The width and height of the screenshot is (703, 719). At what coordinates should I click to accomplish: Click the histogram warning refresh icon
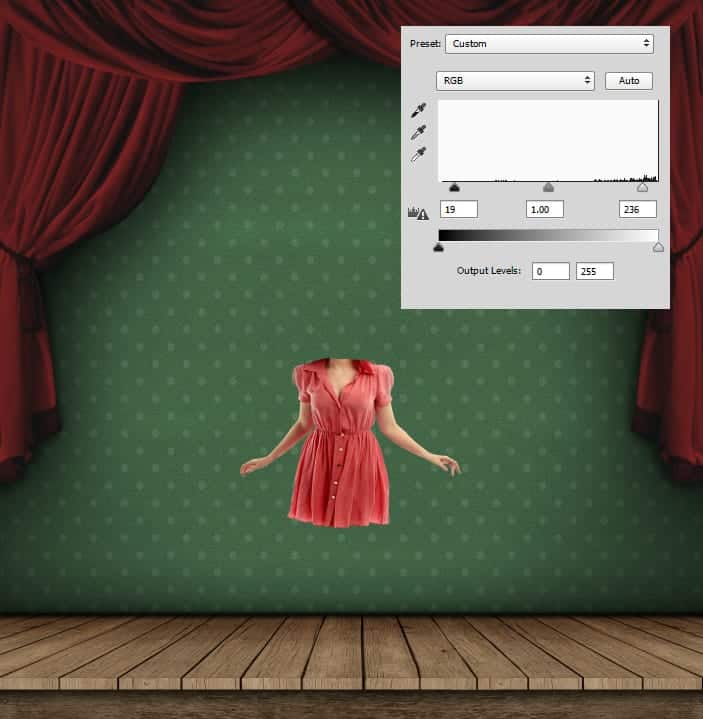point(419,212)
